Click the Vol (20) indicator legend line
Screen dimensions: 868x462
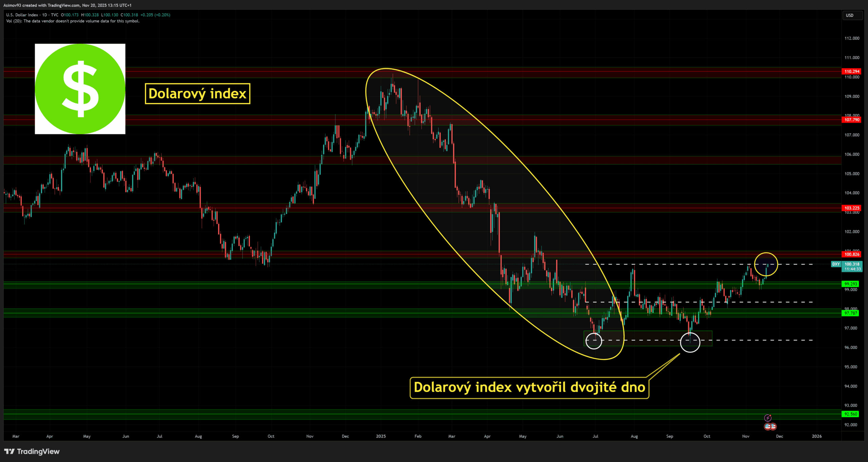tap(73, 21)
